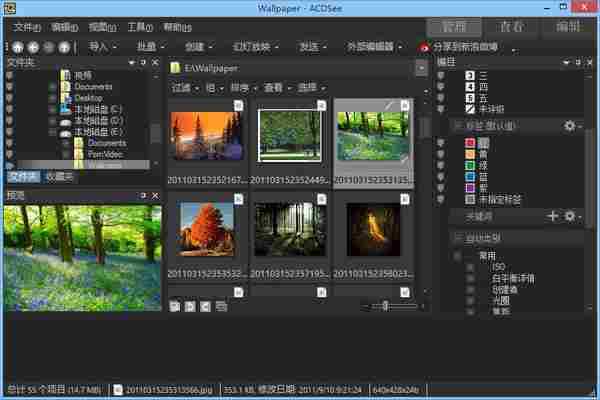Open the 颜色标签 gear settings
The image size is (600, 400).
click(x=570, y=126)
